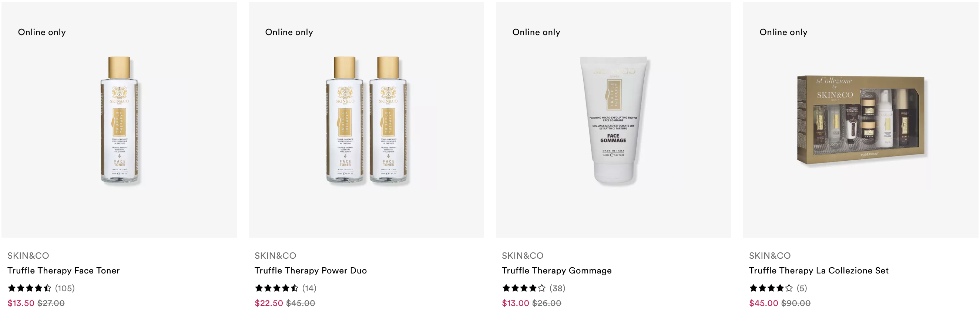Click the SKIN&CO brand above Gommage
This screenshot has width=980, height=323.
click(x=522, y=256)
